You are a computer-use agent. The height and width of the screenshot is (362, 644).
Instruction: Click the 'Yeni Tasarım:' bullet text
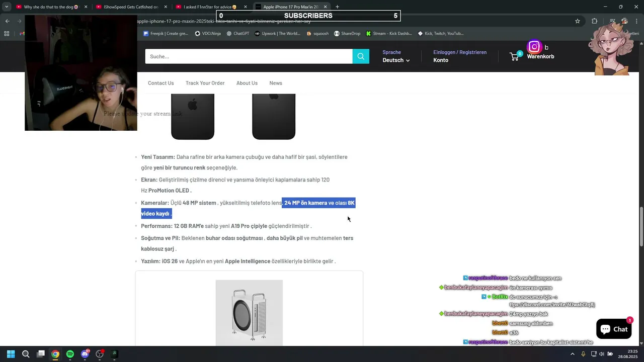tap(158, 157)
